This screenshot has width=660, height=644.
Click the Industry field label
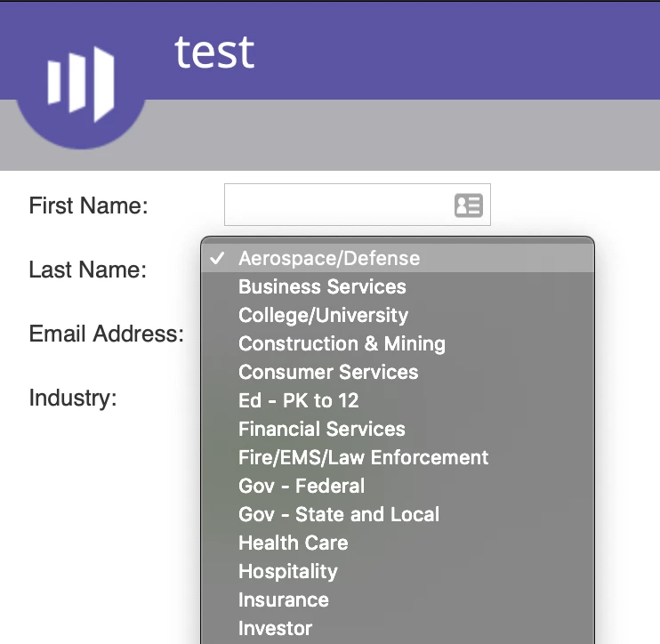click(73, 398)
